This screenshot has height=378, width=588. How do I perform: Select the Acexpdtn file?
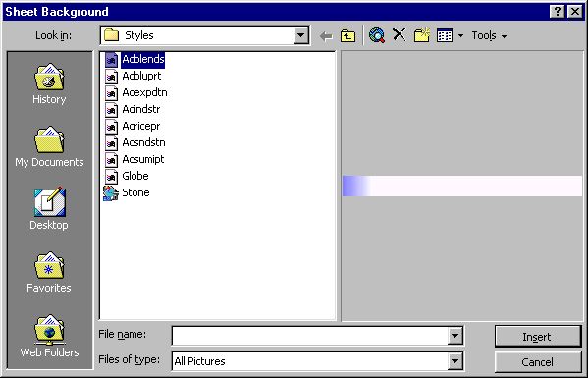144,92
